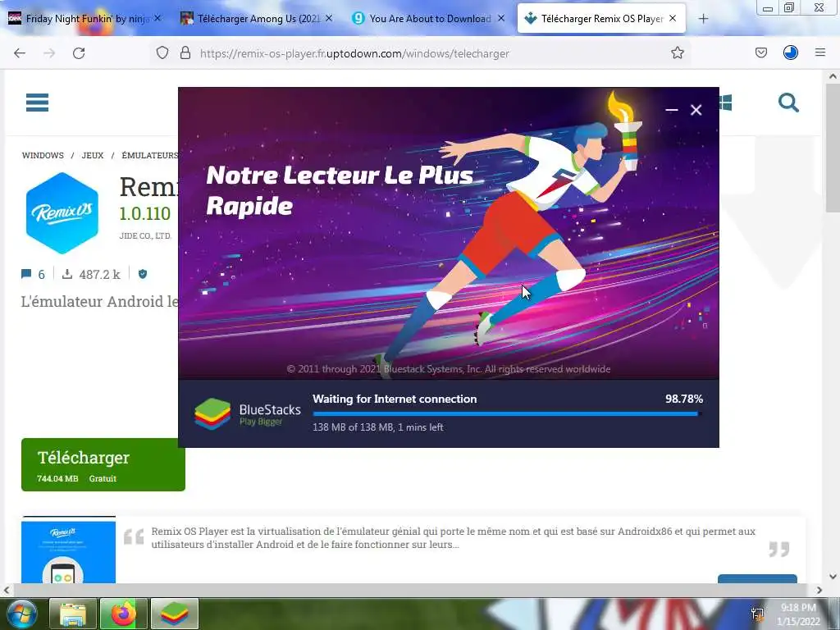Close the BlueStacks installer window

pos(696,110)
